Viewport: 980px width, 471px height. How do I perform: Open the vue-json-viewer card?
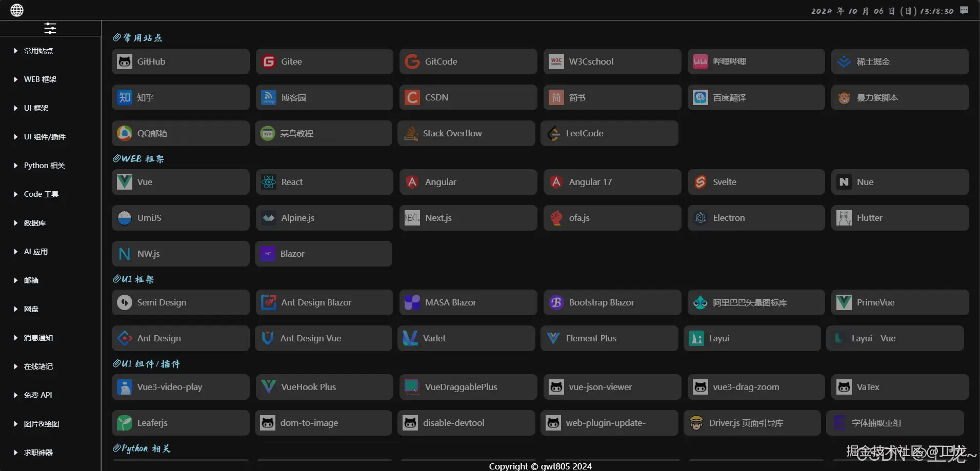[612, 387]
